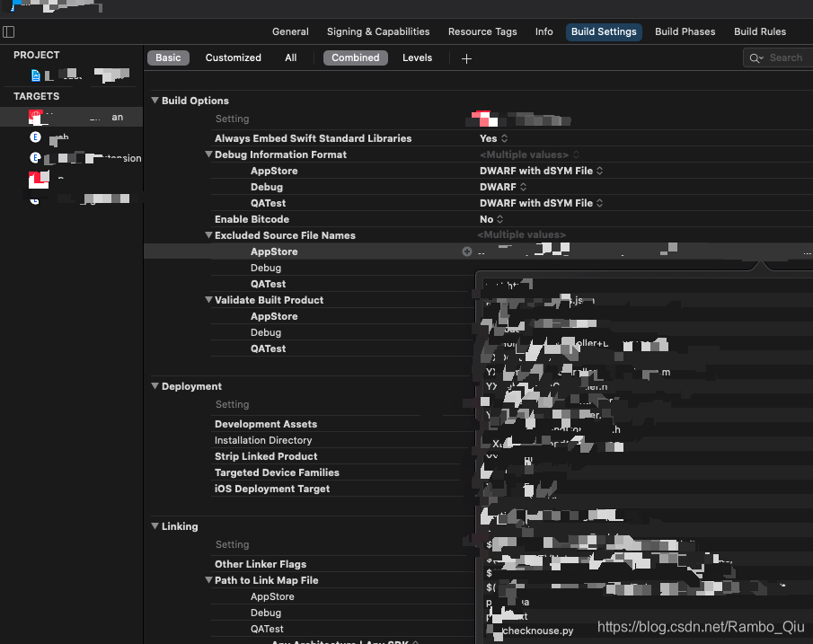The image size is (813, 644).
Task: Select AppStore row under Path to Link Map File
Action: [271, 596]
